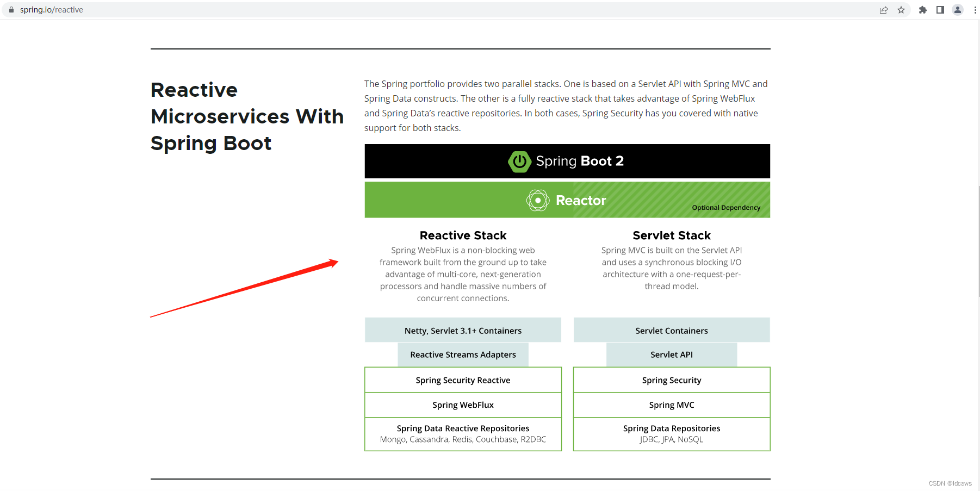
Task: Click "Spring WebFlux" box
Action: (463, 405)
